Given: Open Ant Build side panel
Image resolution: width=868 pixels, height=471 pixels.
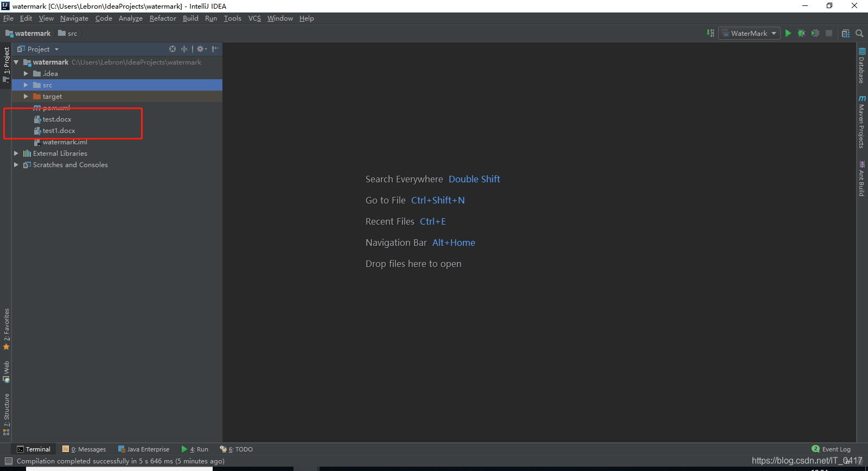Looking at the screenshot, I should [x=862, y=178].
